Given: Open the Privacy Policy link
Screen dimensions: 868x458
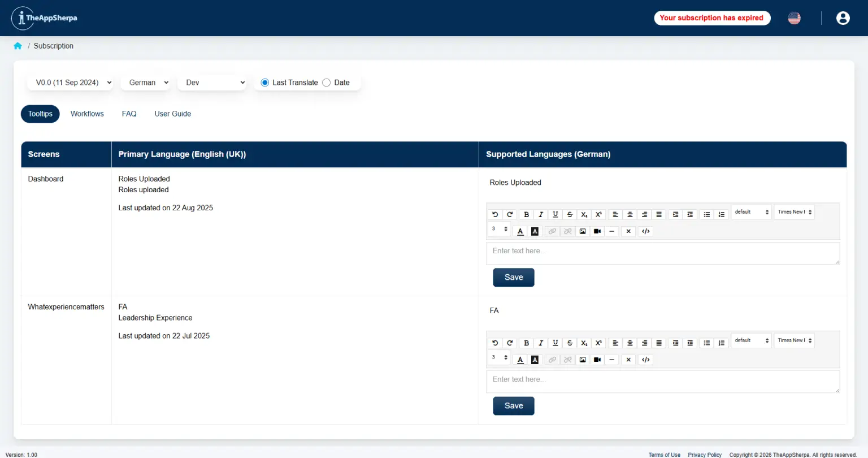Looking at the screenshot, I should coord(704,455).
